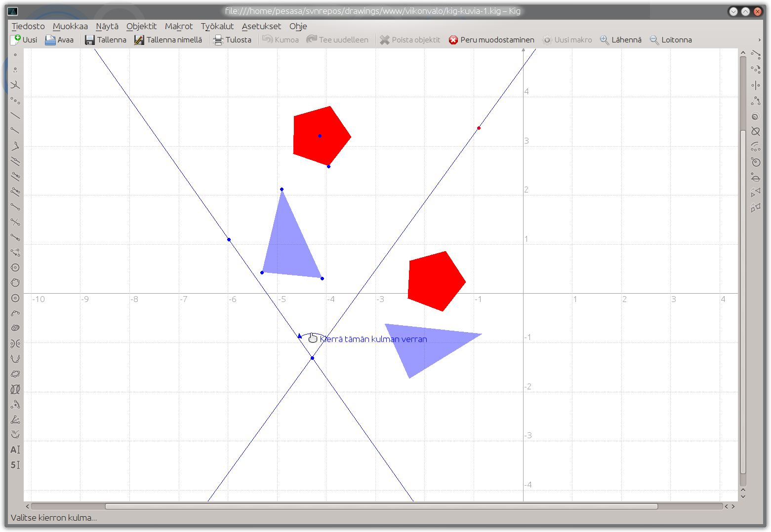Select the angle tool in left toolbar
The height and width of the screenshot is (532, 771).
coord(15,419)
